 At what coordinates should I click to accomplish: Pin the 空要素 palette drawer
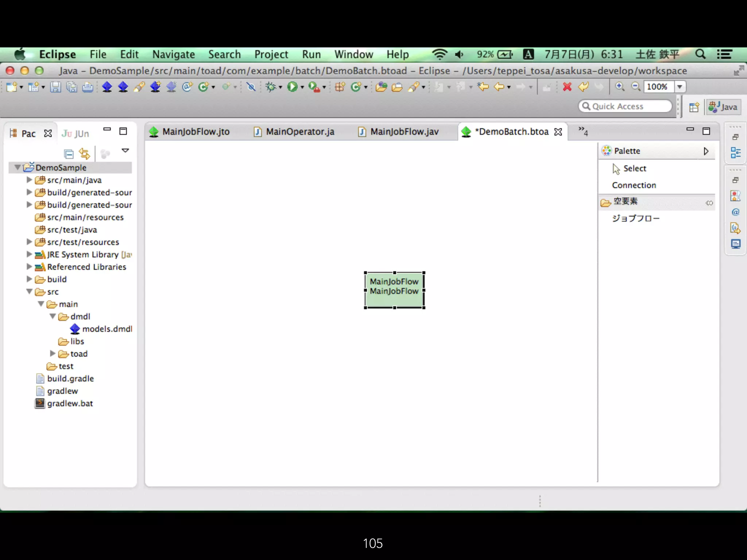709,203
